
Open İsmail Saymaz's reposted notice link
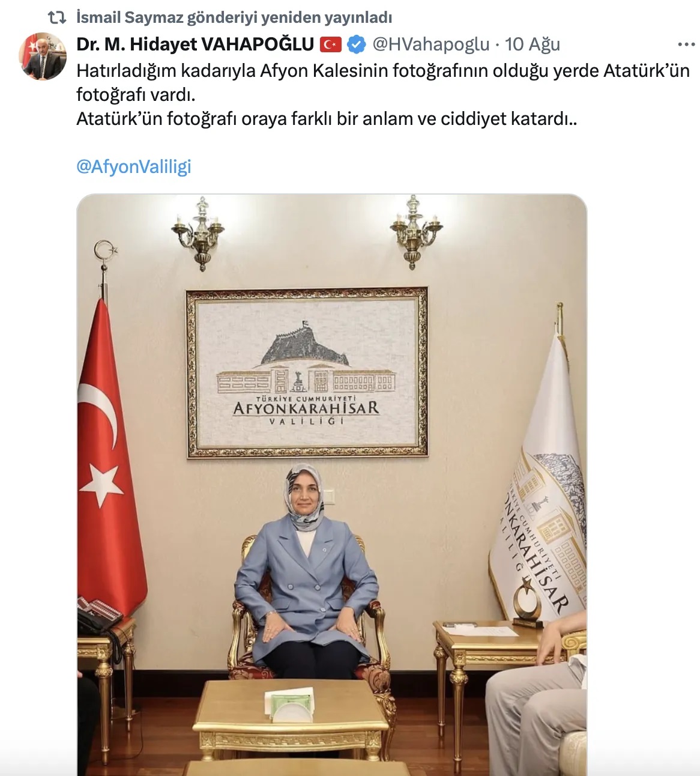click(x=234, y=17)
